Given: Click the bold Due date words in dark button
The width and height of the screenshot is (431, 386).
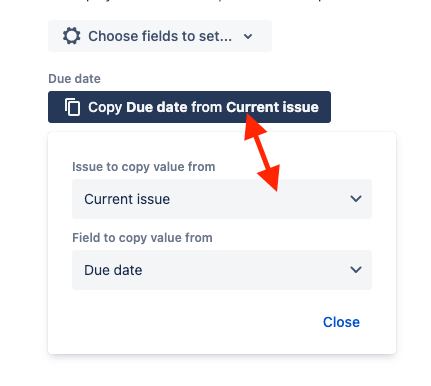Looking at the screenshot, I should (x=157, y=107).
